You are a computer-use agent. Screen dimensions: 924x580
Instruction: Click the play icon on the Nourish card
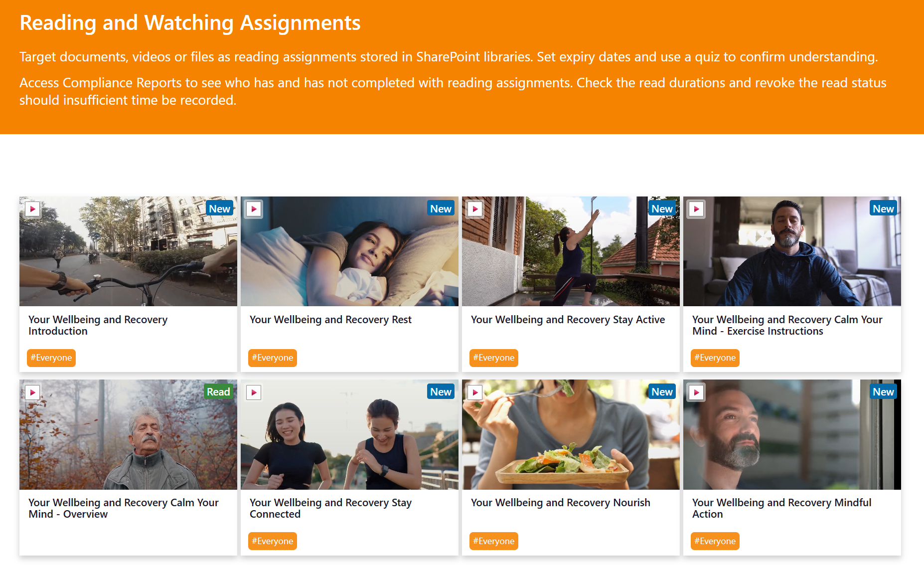475,392
